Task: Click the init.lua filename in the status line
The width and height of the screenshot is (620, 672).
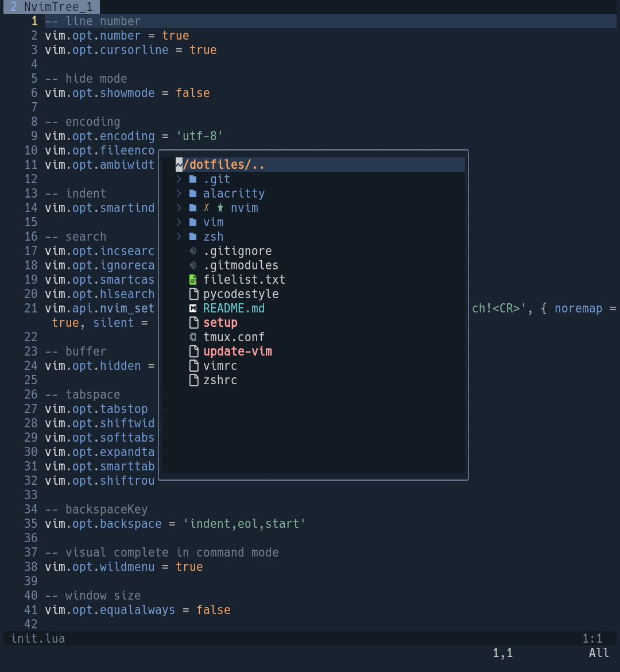Action: pos(38,639)
